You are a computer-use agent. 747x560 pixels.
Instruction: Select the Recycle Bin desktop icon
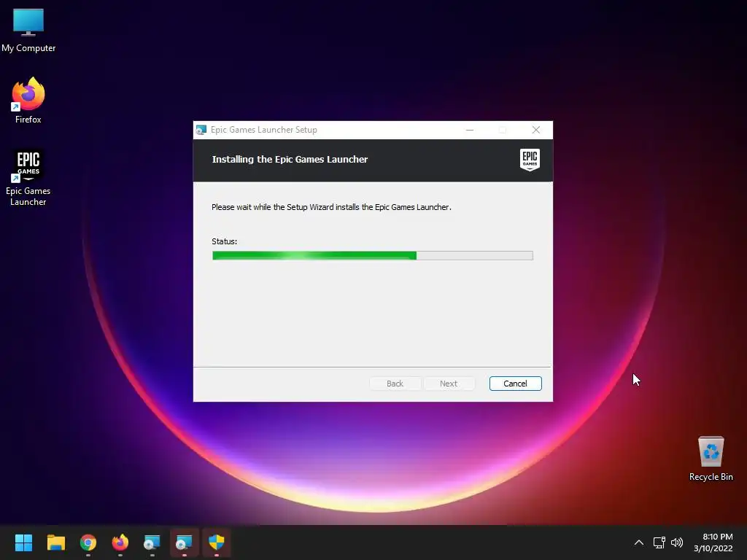[711, 459]
